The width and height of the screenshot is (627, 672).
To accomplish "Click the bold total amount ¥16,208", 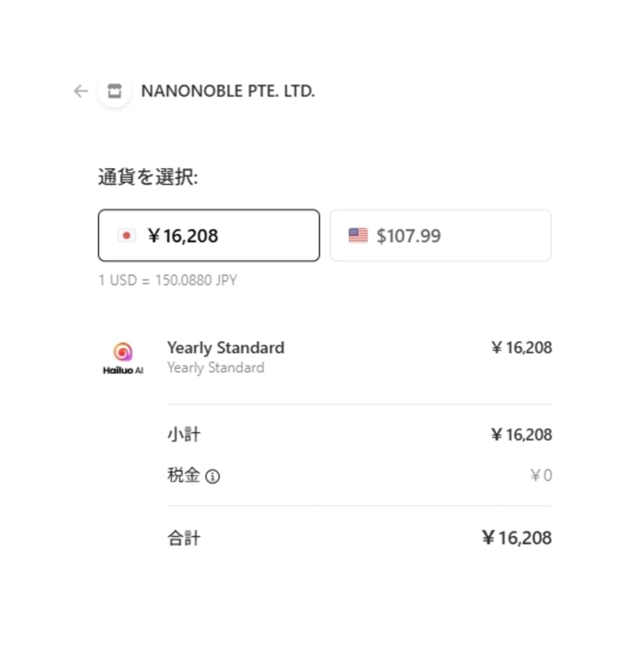I will 516,538.
